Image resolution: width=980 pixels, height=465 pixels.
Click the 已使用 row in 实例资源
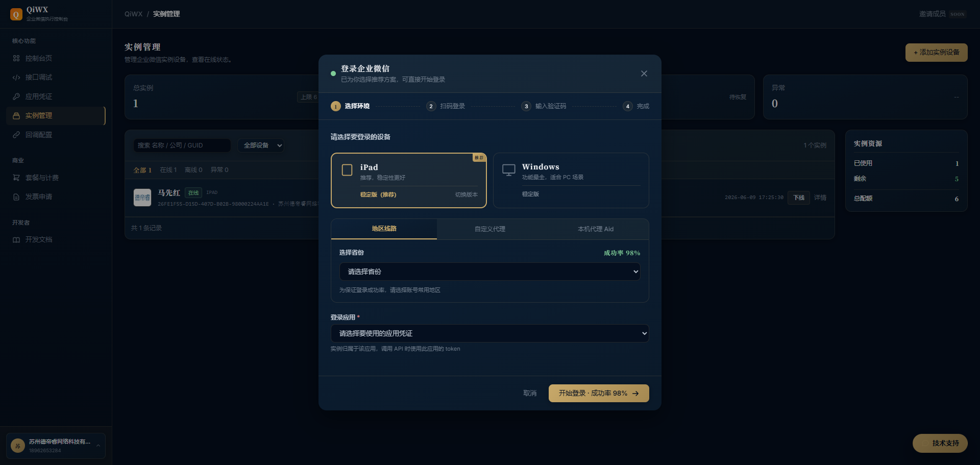pyautogui.click(x=906, y=163)
